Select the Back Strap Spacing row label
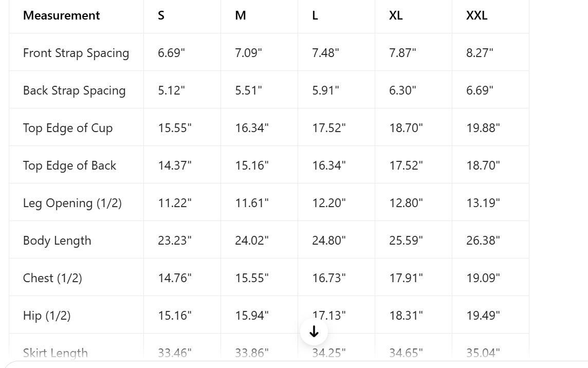This screenshot has width=588, height=368. pos(74,90)
